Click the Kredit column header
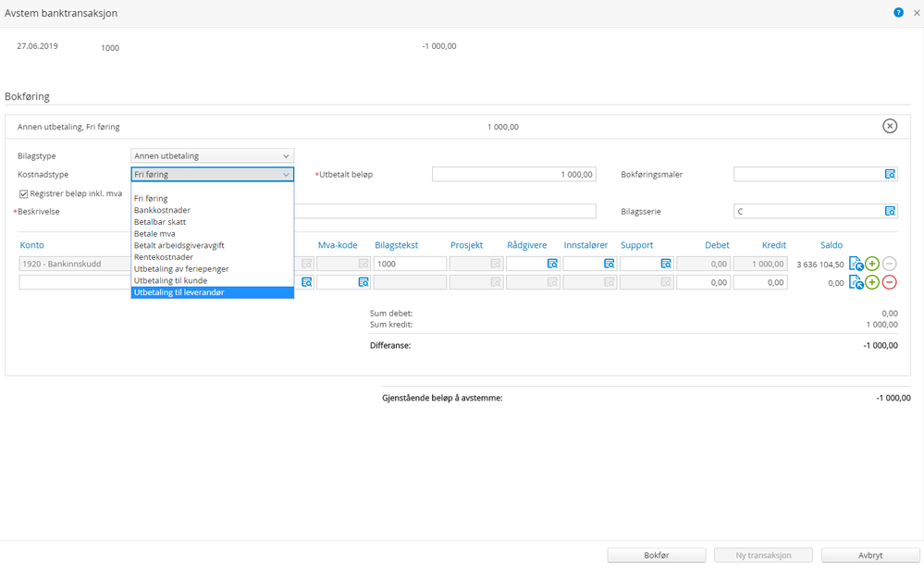Image resolution: width=924 pixels, height=568 pixels. (774, 245)
